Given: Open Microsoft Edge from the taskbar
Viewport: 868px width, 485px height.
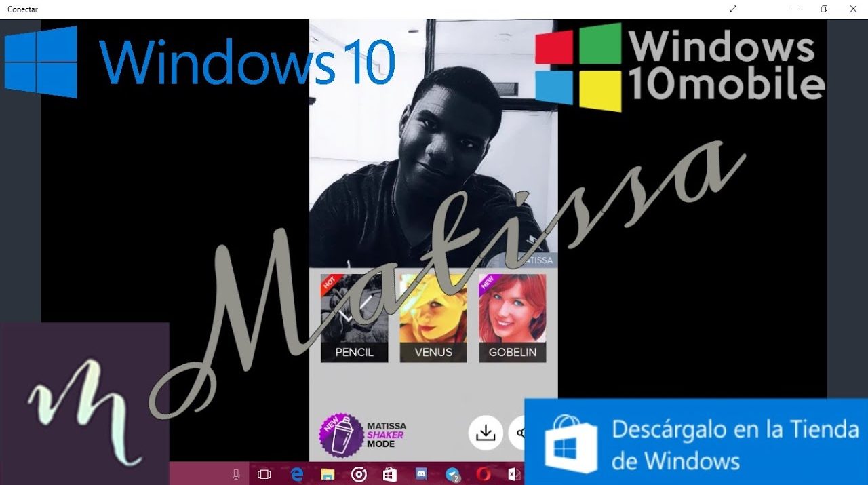Looking at the screenshot, I should 296,474.
